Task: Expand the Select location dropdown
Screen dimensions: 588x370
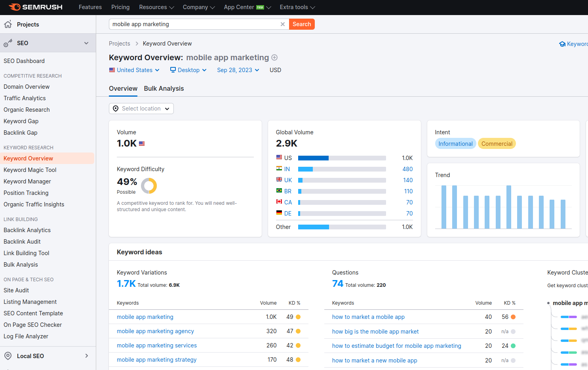Action: [x=141, y=109]
